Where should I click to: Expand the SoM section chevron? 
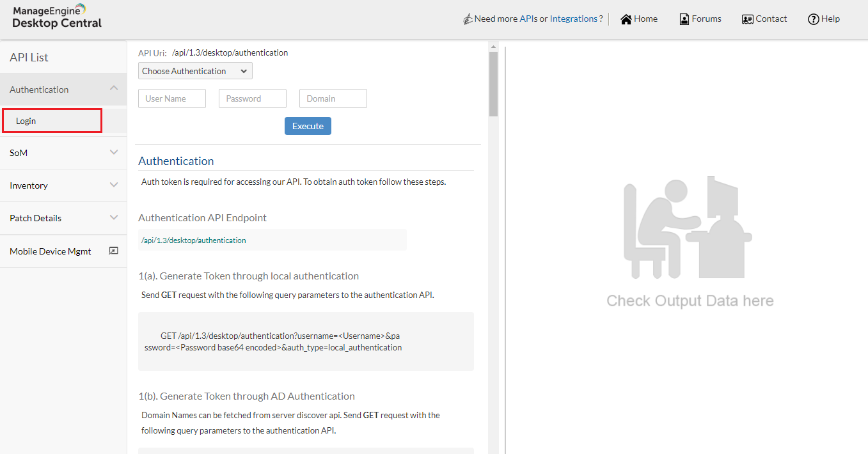(114, 152)
